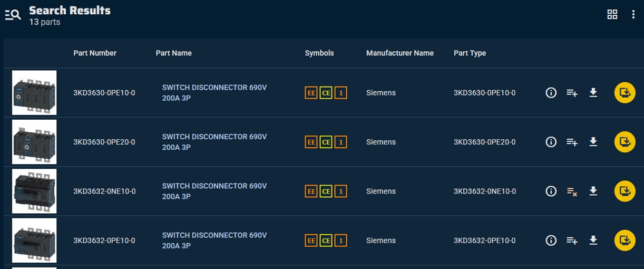Select the CE symbol badge for 3KD3632-0NE10-0

click(x=326, y=191)
